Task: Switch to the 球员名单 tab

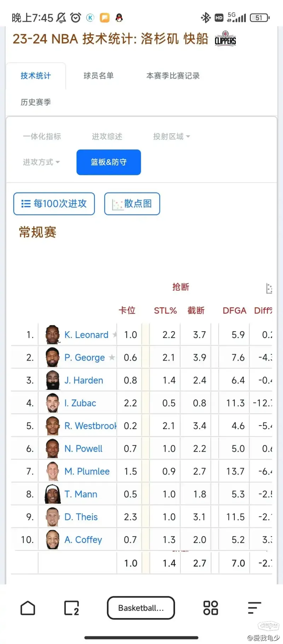Action: coord(98,76)
